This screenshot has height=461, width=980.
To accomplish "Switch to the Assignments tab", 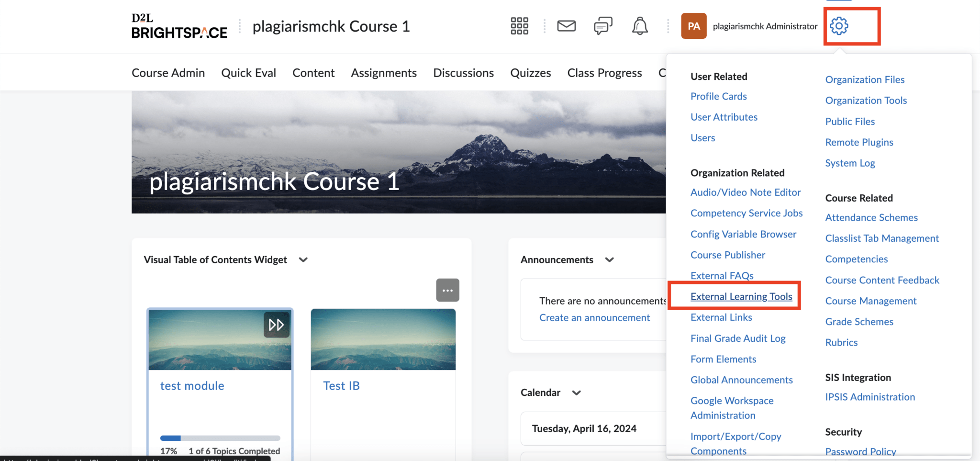I will [x=383, y=72].
